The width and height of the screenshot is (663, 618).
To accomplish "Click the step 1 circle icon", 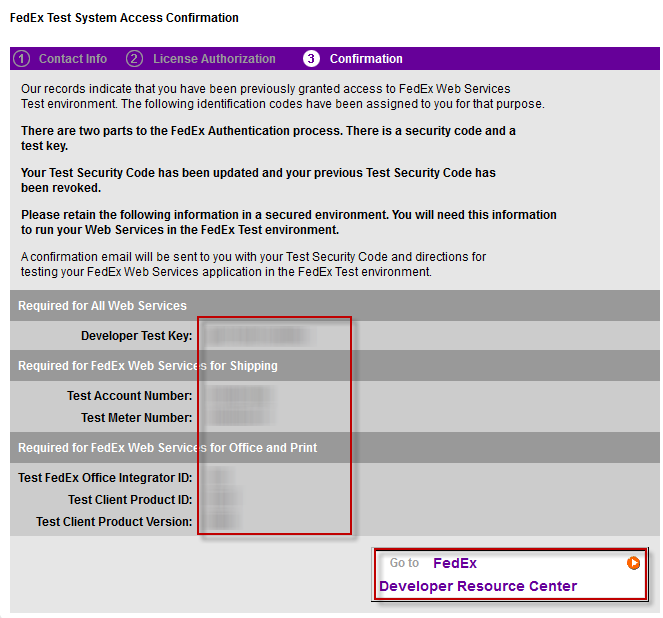I will (x=22, y=59).
